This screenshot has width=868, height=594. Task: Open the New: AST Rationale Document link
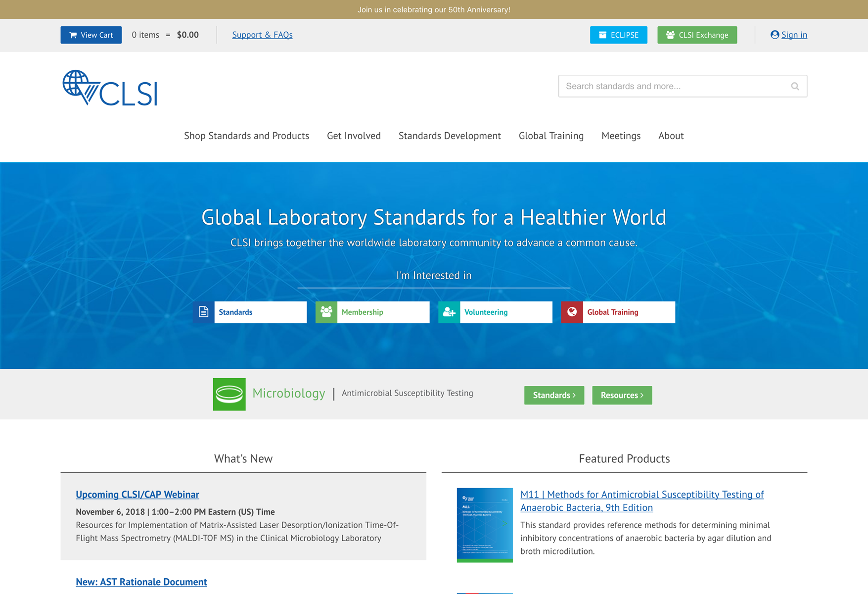tap(141, 582)
